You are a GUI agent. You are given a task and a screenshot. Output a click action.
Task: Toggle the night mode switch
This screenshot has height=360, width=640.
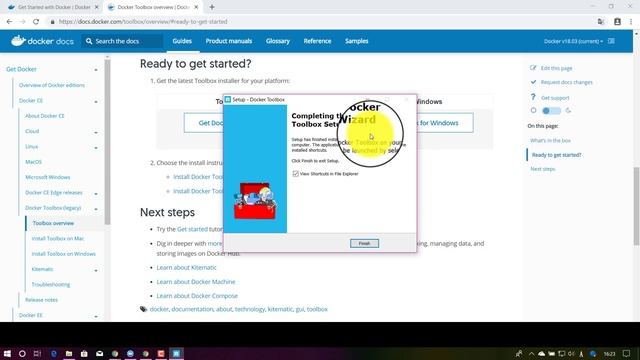(551, 111)
